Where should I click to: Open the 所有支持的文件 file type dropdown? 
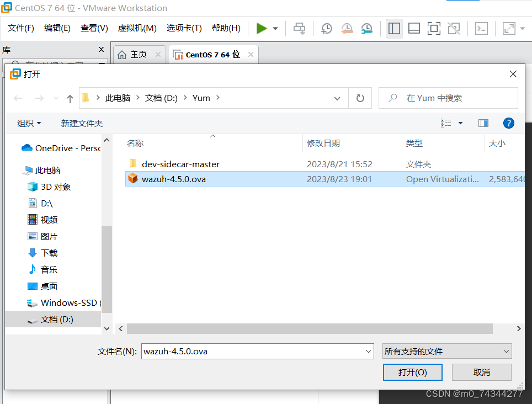click(x=447, y=352)
